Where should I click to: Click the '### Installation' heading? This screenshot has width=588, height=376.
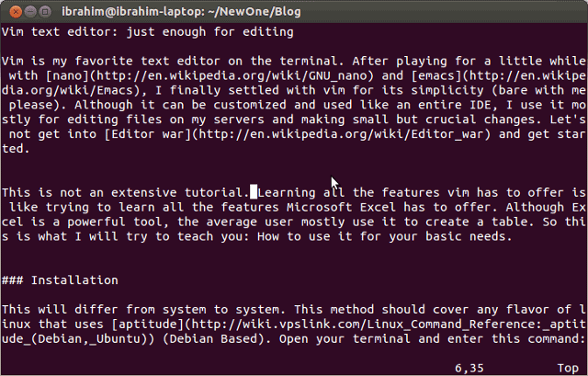point(60,280)
